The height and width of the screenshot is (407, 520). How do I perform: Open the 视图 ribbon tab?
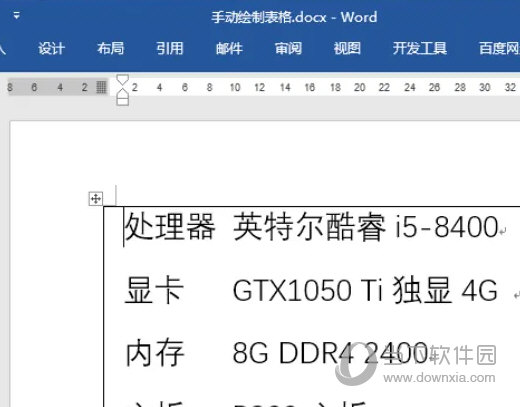[347, 49]
